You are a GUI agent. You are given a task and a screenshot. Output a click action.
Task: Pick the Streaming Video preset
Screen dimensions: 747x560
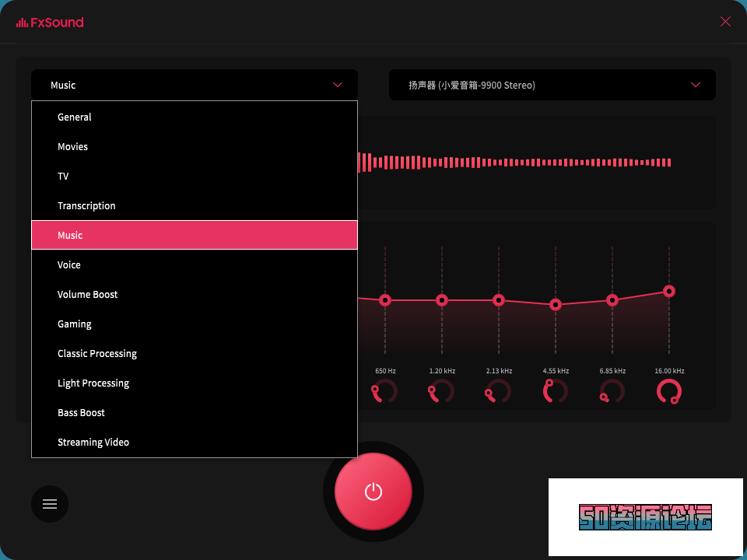(93, 443)
